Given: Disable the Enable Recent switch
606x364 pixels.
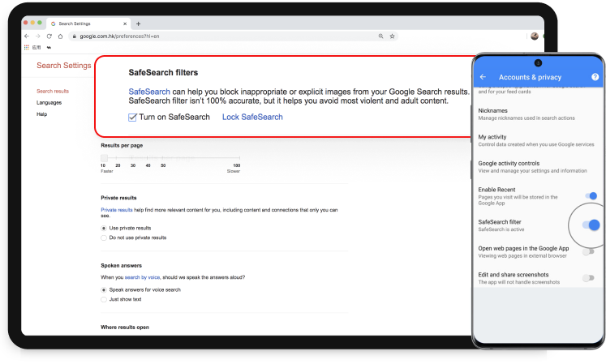Looking at the screenshot, I should point(591,196).
